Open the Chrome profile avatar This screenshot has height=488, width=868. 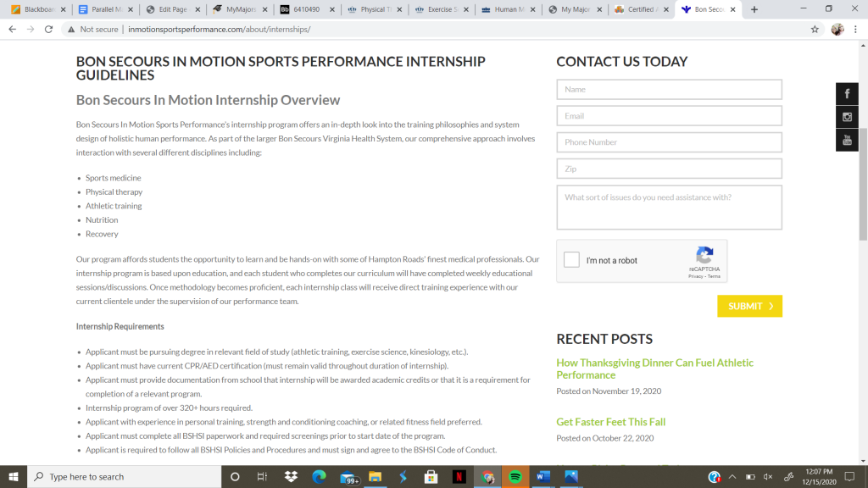pos(837,30)
